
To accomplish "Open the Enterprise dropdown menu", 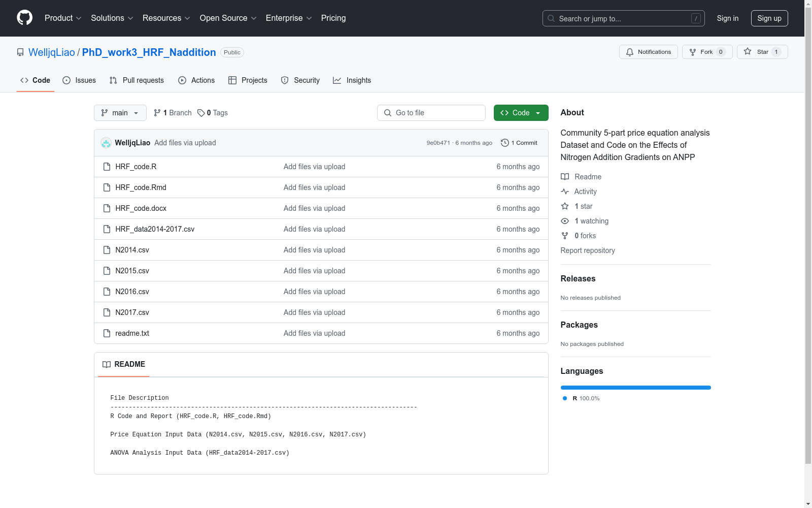I will pos(289,18).
